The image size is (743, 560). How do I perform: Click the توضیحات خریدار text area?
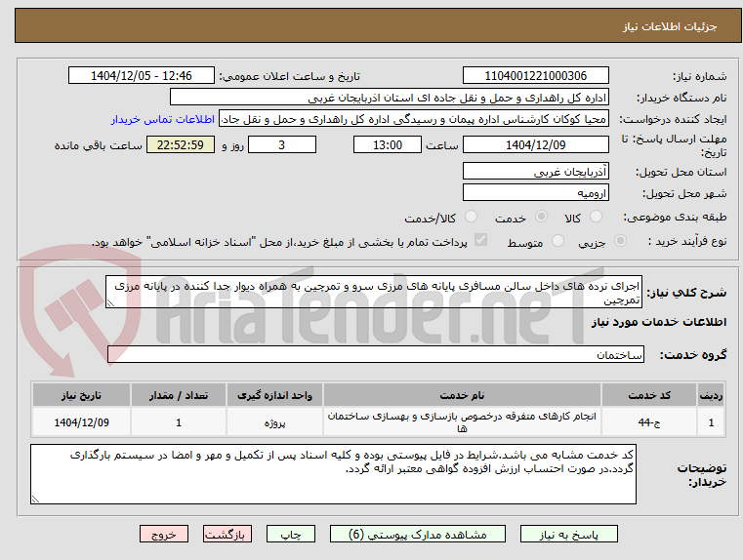[333, 474]
